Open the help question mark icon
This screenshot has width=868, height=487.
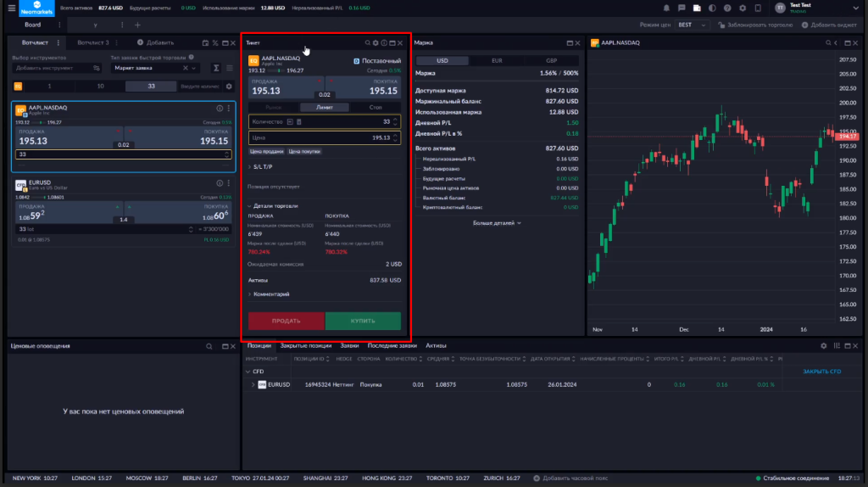point(727,8)
